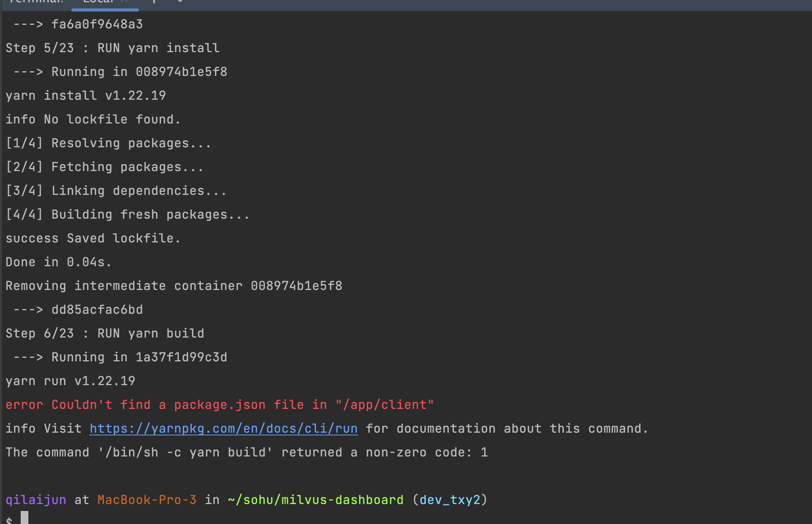Viewport: 812px width, 524px height.
Task: Switch to the Local terminal tab
Action: (x=98, y=2)
